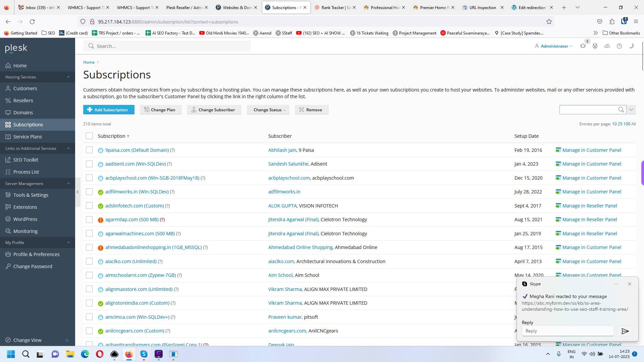
Task: Click the Change Plan button
Action: click(x=161, y=110)
